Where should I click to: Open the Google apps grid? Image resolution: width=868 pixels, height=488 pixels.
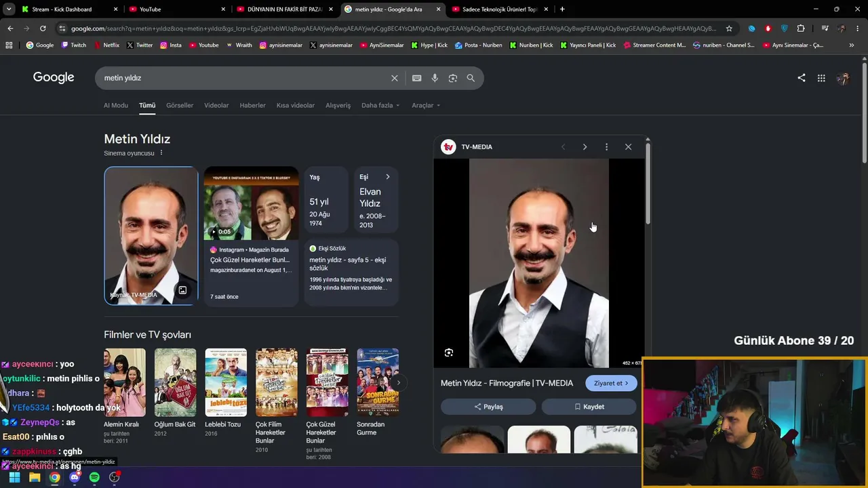[x=821, y=78]
